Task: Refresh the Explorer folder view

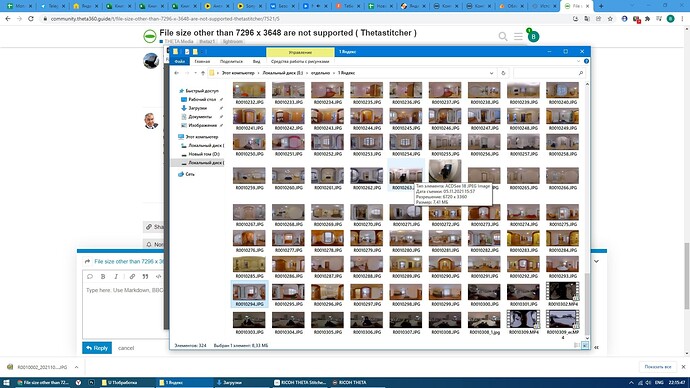Action: click(x=503, y=73)
